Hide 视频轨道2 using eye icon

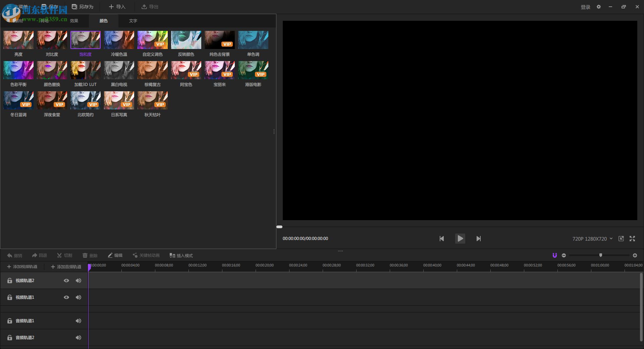click(66, 281)
